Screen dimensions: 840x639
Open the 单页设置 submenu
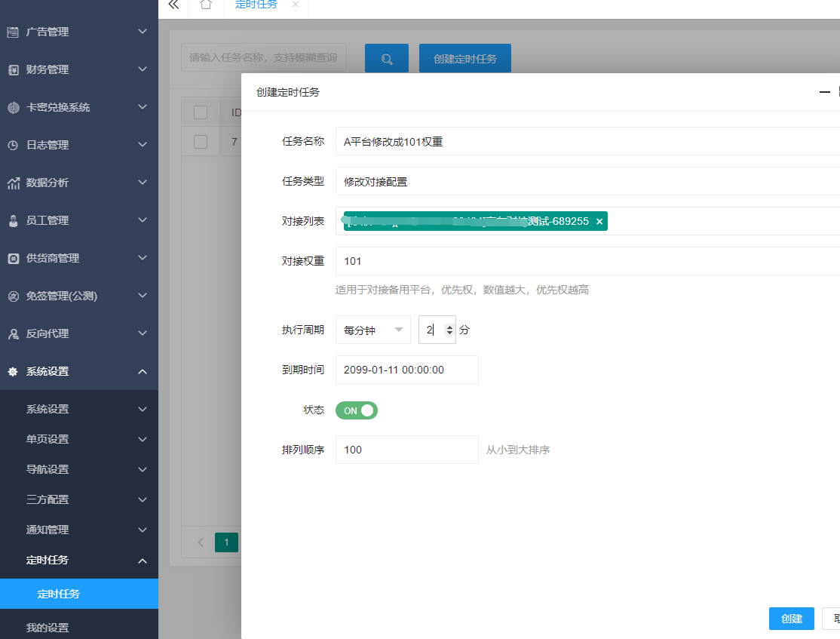tap(78, 439)
